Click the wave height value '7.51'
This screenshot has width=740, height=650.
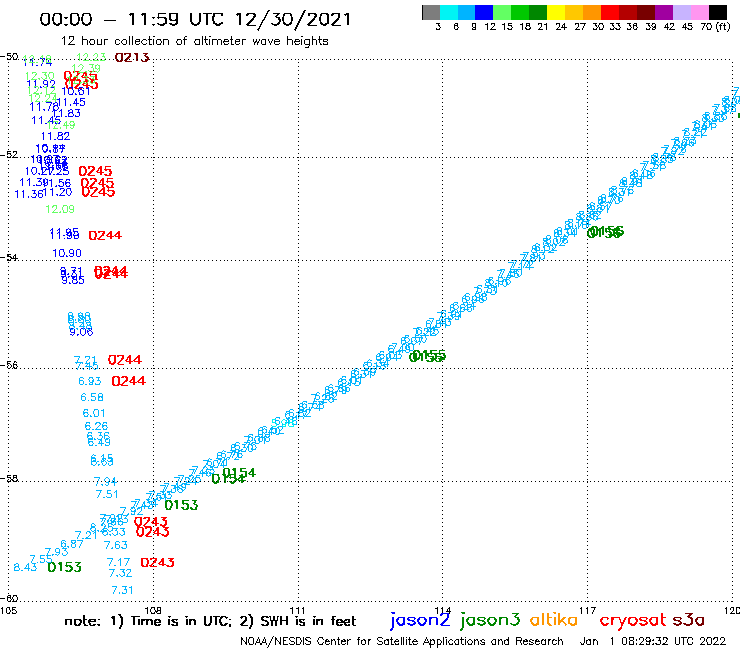click(x=107, y=494)
